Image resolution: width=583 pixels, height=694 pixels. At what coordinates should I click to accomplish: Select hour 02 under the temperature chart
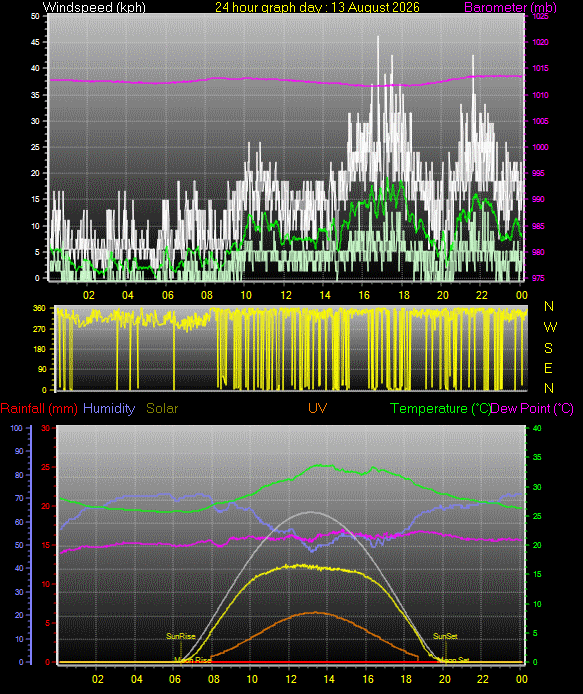(x=97, y=679)
